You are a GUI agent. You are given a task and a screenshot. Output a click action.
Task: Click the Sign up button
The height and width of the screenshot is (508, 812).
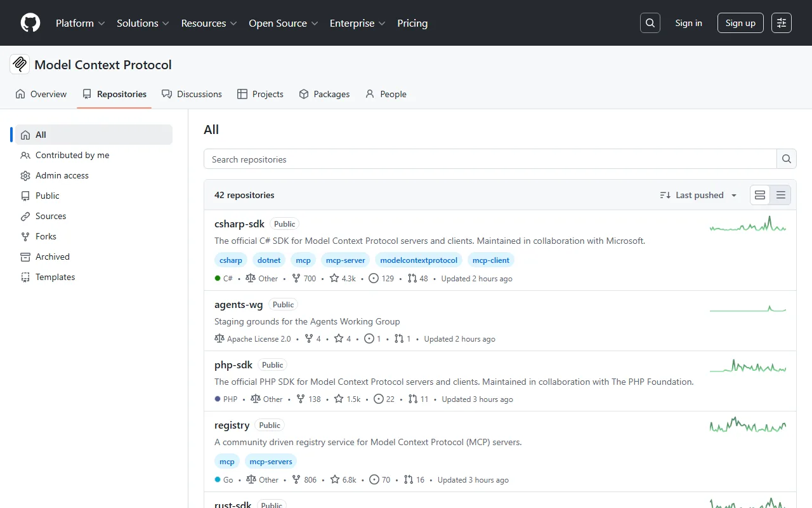click(x=740, y=23)
